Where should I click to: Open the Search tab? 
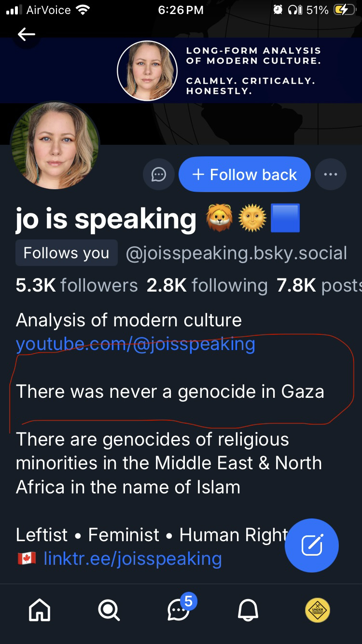click(x=109, y=611)
